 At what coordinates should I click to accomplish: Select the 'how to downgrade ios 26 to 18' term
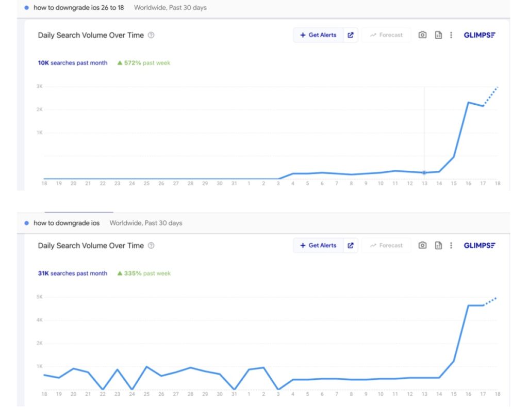point(78,8)
